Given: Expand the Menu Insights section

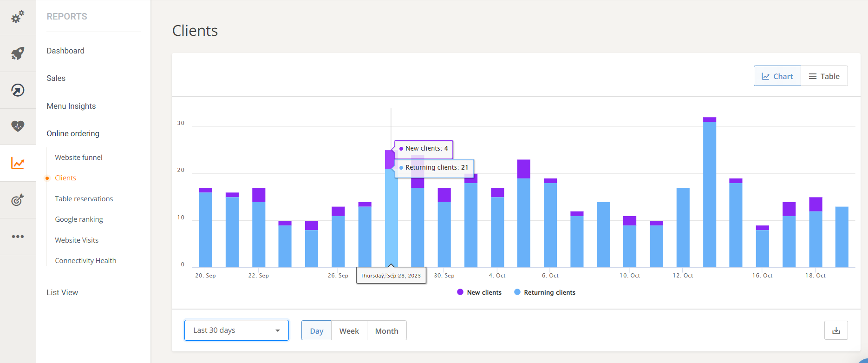Looking at the screenshot, I should [x=71, y=106].
